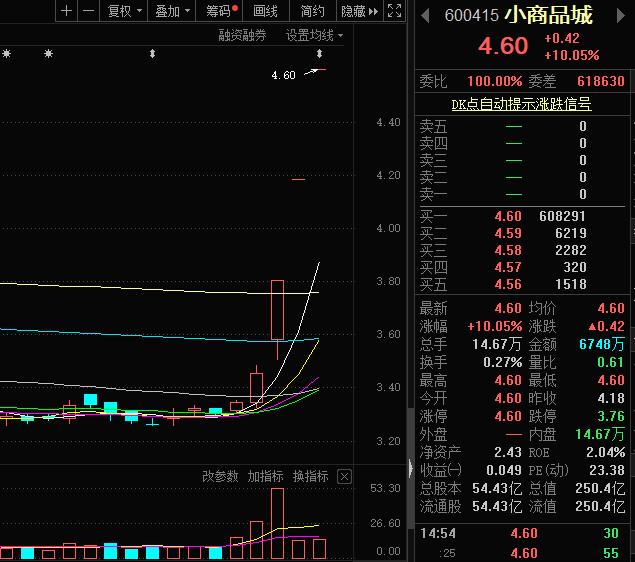Click the 涨停 4.60 limit-up price
Image resolution: width=635 pixels, height=562 pixels.
coord(508,416)
